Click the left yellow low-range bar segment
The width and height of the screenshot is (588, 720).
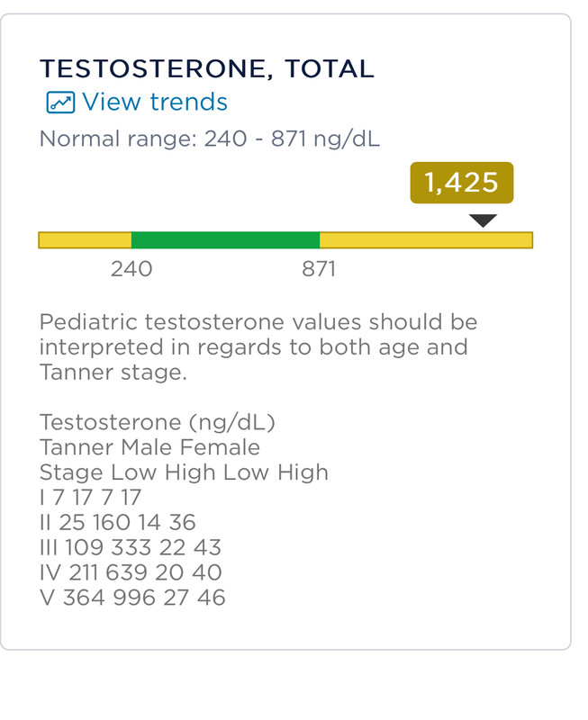[x=85, y=239]
